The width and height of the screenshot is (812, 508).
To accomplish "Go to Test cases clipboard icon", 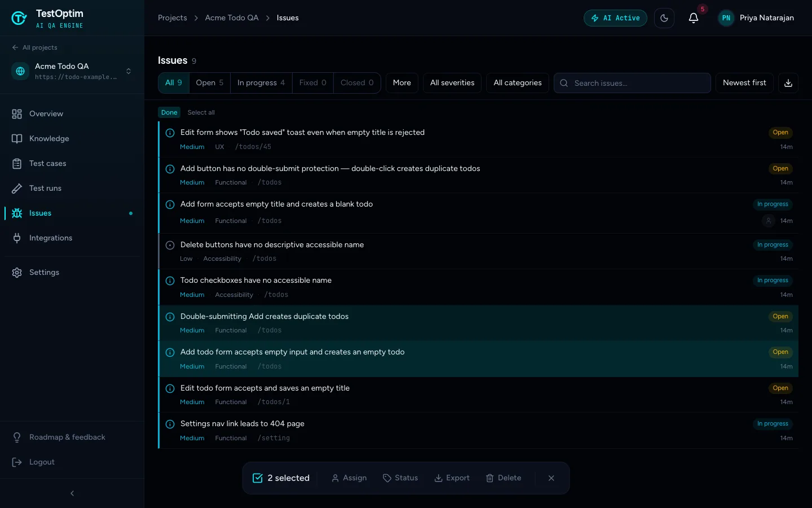I will click(17, 164).
